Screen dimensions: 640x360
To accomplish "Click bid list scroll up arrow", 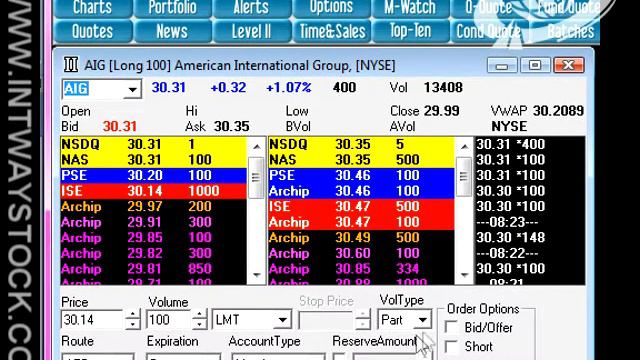I will (x=256, y=146).
